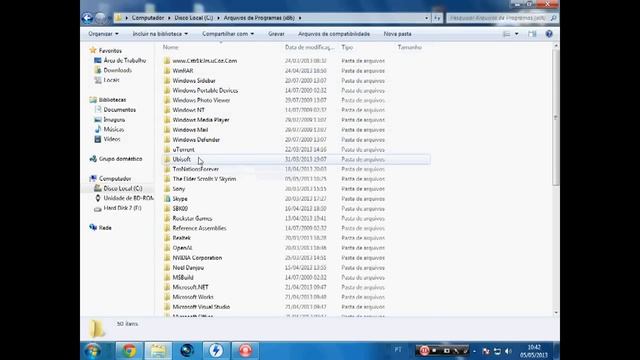This screenshot has height=360, width=640.
Task: Select Hard Disk 2 (F:) drive
Action: (x=122, y=208)
